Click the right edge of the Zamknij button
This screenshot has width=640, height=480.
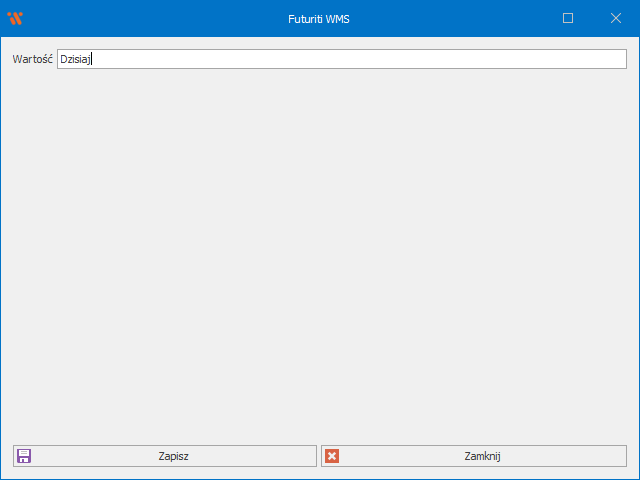coord(622,456)
